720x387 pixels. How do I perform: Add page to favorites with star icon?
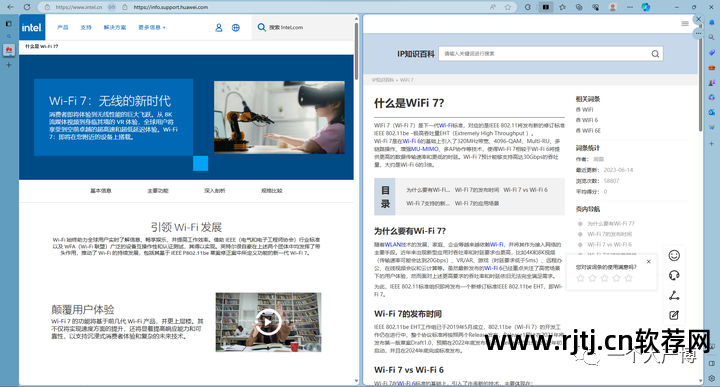[x=507, y=7]
